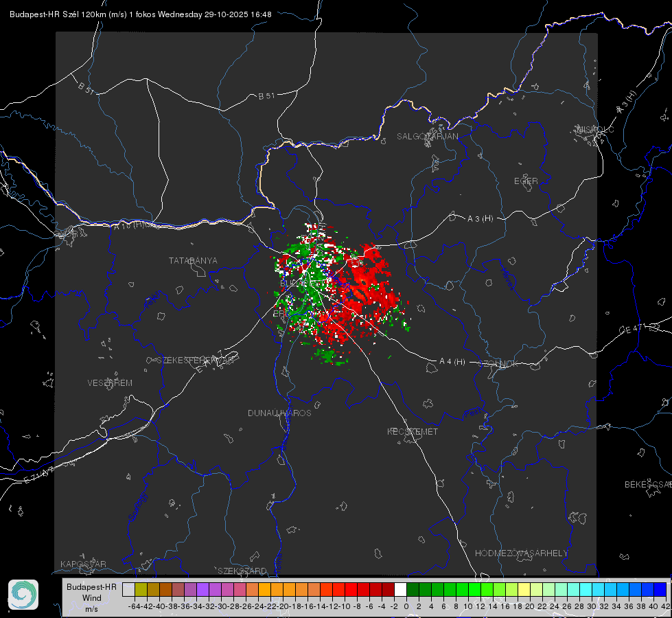Click the B 51 label near top center
The image size is (672, 618).
point(266,96)
